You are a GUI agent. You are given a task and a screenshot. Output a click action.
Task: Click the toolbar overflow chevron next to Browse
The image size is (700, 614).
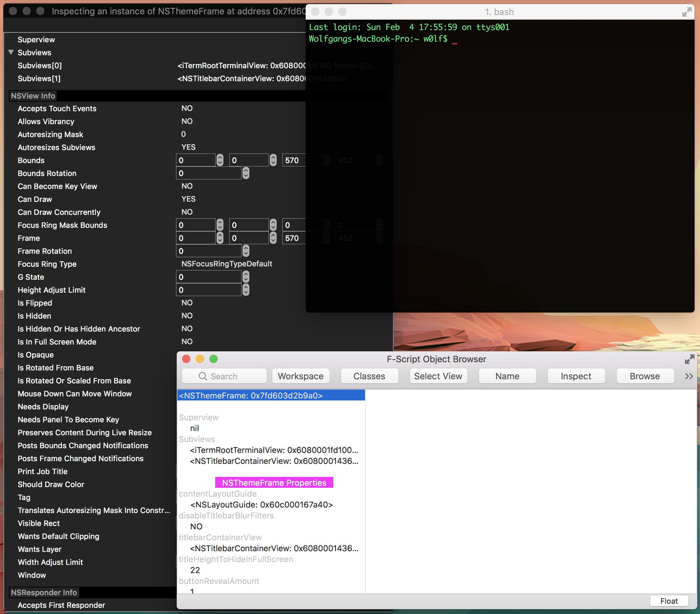(x=689, y=376)
